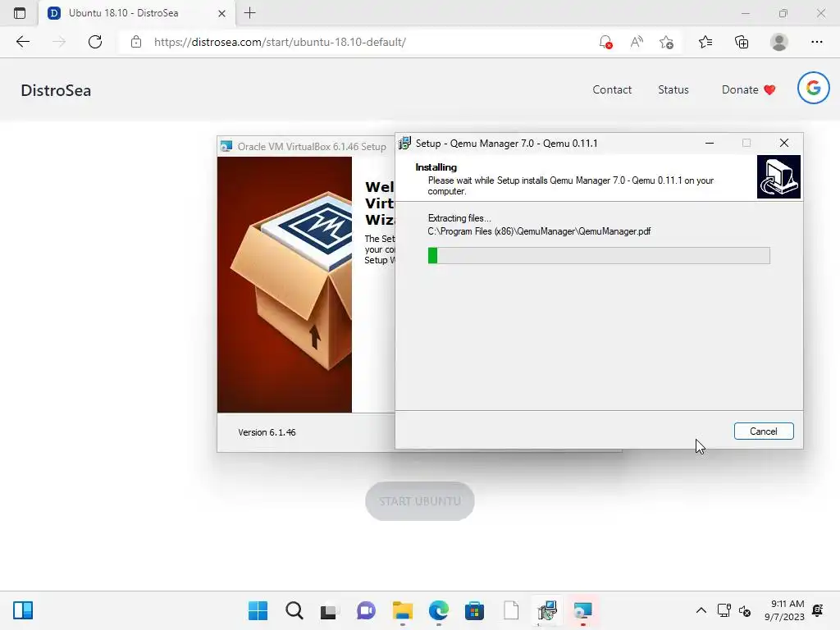Open the Status page link
The width and height of the screenshot is (840, 630).
click(673, 89)
